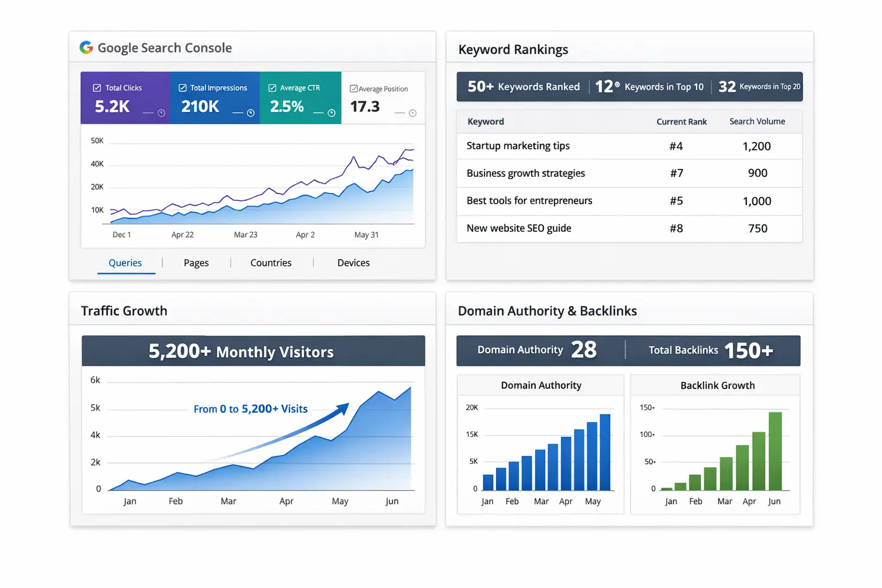The height and width of the screenshot is (588, 882).
Task: Select the Devices tab
Action: tap(353, 262)
